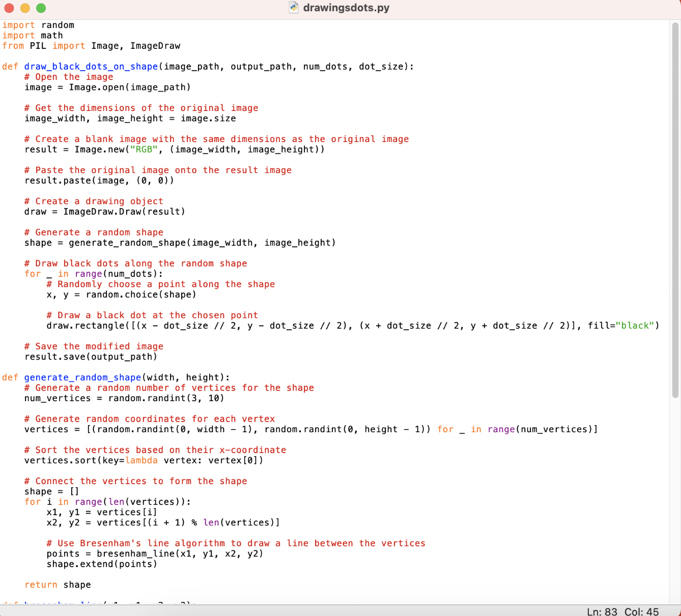This screenshot has height=616, width=681.
Task: Click 'from PIL import Image, ImageDraw' line
Action: (91, 46)
